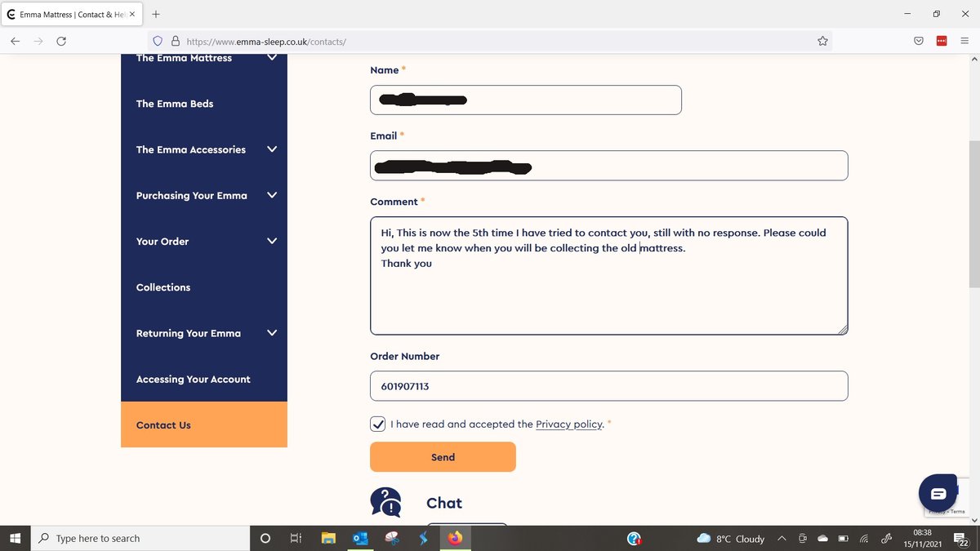Expand The Emma Accessories sidebar section
The width and height of the screenshot is (980, 551).
(x=272, y=149)
